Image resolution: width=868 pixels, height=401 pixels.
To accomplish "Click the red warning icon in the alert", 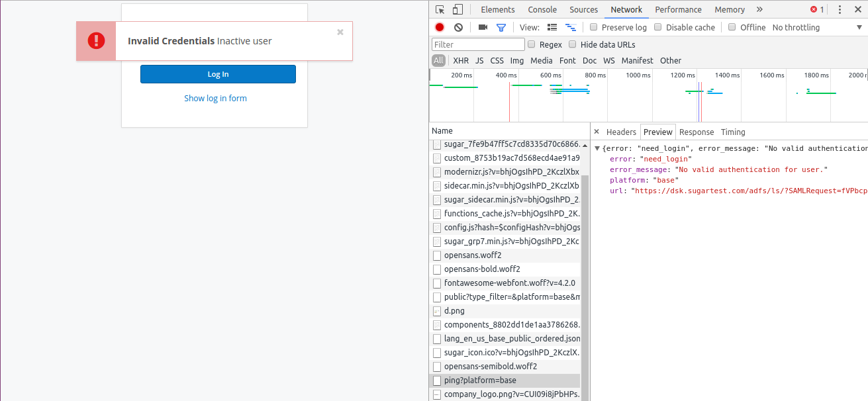I will click(96, 41).
